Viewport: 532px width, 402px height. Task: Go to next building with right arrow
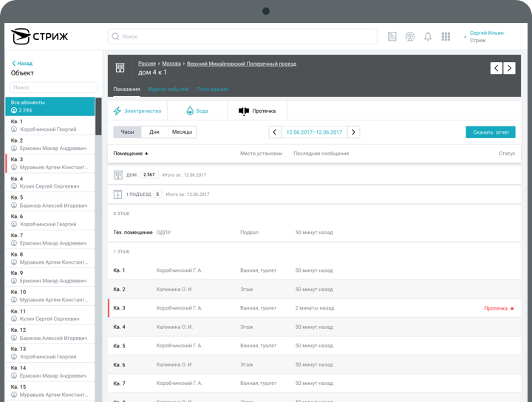click(509, 68)
